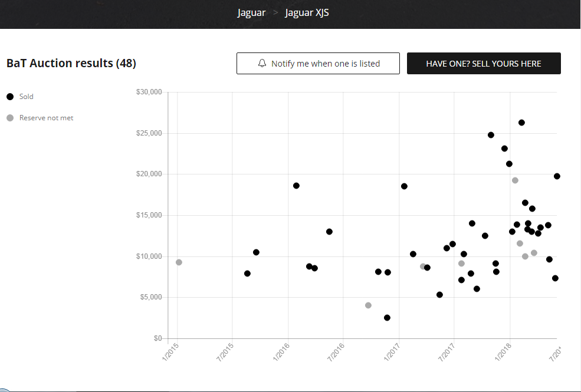Screen dimensions: 581x392
Task: Open the Jaguar XJS breadcrumb link
Action: (307, 12)
